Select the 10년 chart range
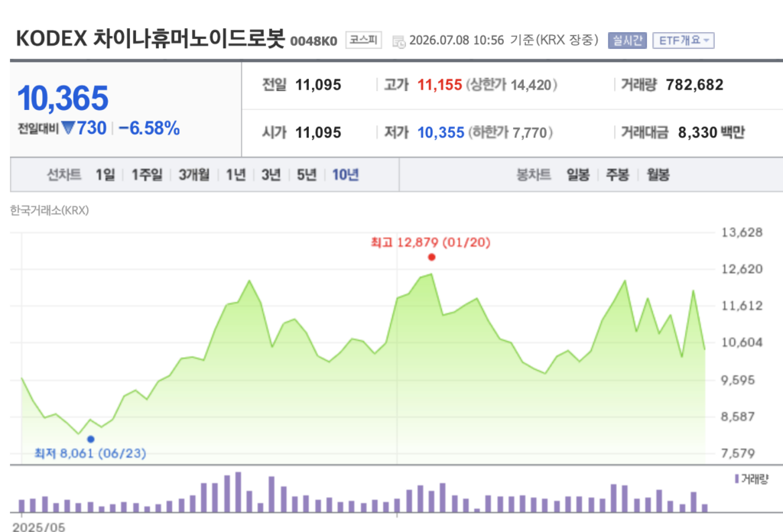This screenshot has width=783, height=532. click(x=346, y=175)
